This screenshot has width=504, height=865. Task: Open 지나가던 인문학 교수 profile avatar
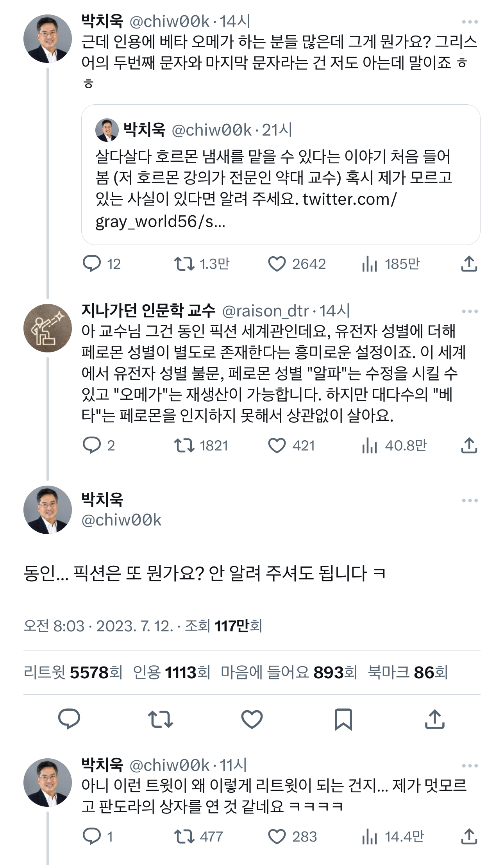click(x=48, y=328)
